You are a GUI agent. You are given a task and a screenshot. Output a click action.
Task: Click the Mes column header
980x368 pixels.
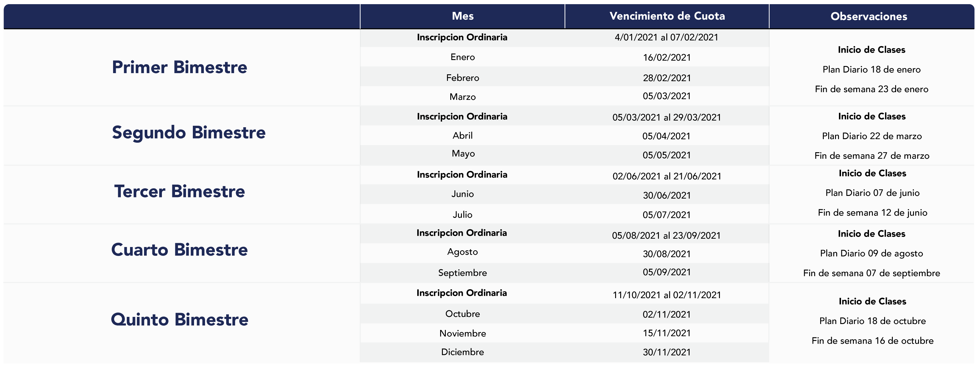click(x=462, y=16)
